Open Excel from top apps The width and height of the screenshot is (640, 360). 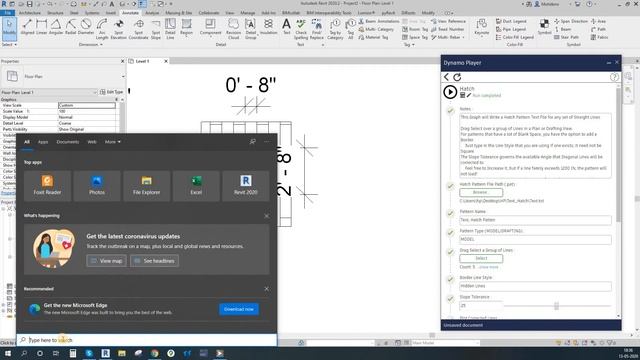(196, 186)
